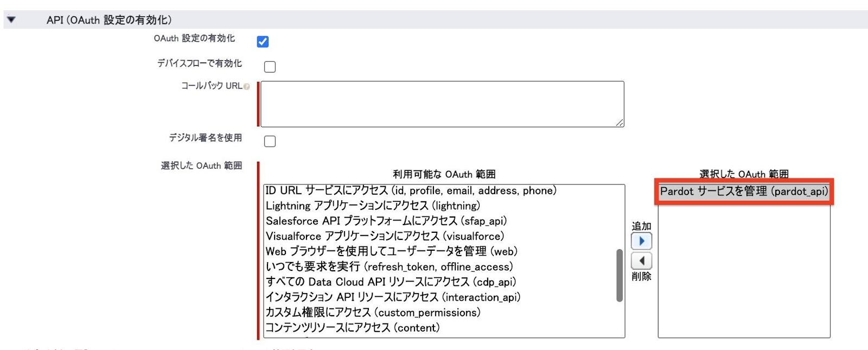Select Visualforce アプリケーションにアクセス scope
Image resolution: width=868 pixels, height=350 pixels.
pyautogui.click(x=439, y=236)
